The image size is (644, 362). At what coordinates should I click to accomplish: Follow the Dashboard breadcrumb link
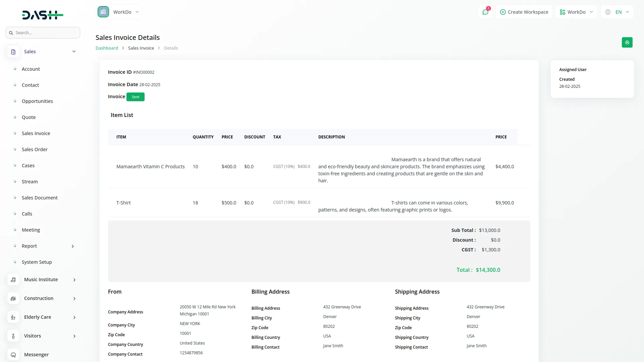pyautogui.click(x=107, y=48)
